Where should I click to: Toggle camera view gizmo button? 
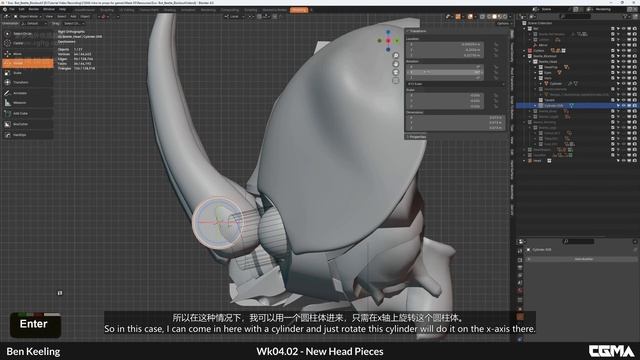click(396, 72)
